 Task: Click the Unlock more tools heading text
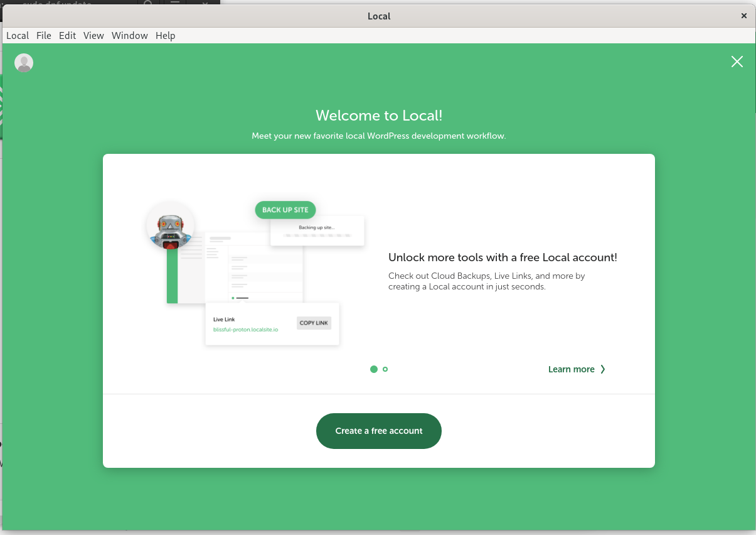click(x=503, y=257)
